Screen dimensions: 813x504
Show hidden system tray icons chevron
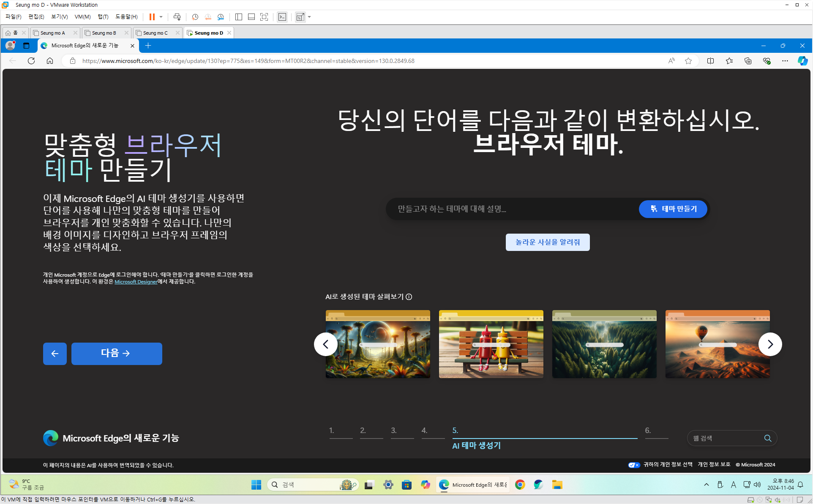pyautogui.click(x=706, y=485)
